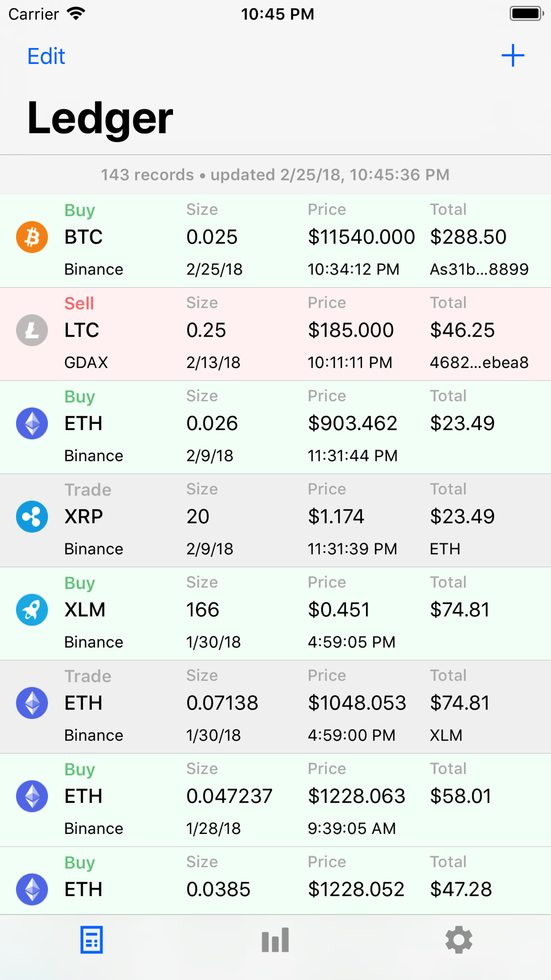This screenshot has width=551, height=980.
Task: Tap the XLM rocket icon
Action: pyautogui.click(x=32, y=610)
